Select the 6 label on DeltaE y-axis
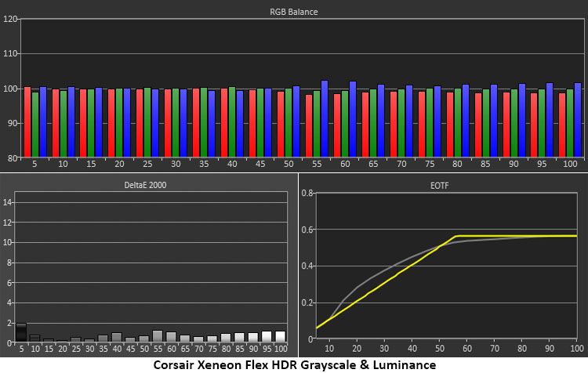 click(9, 283)
